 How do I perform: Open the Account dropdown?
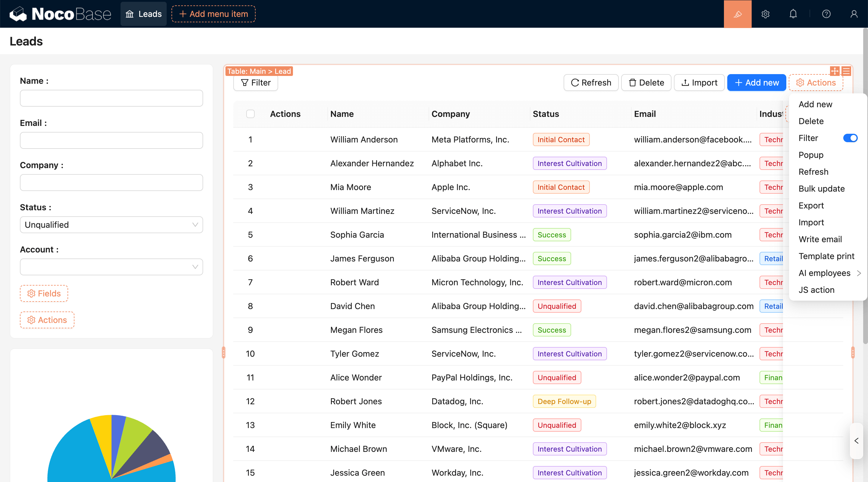pyautogui.click(x=111, y=267)
